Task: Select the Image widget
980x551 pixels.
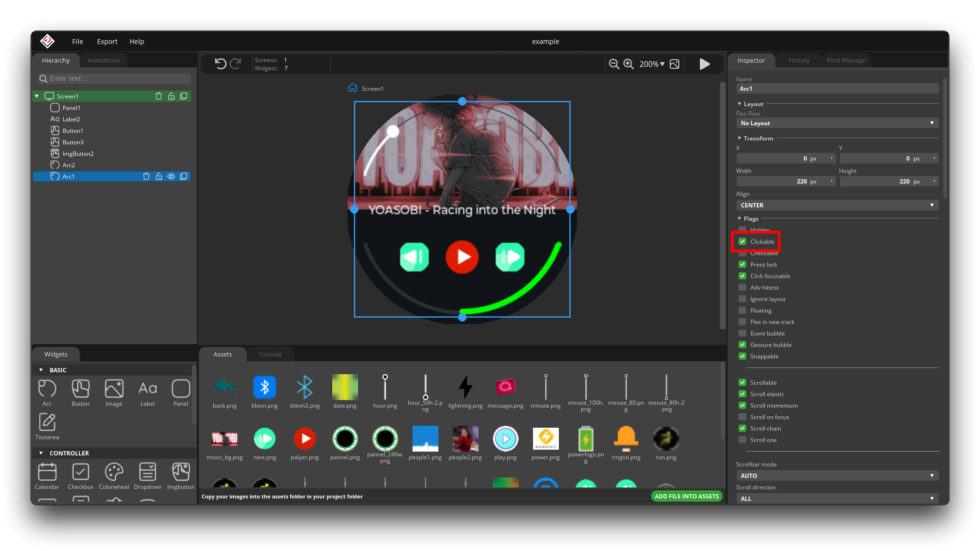Action: 114,393
